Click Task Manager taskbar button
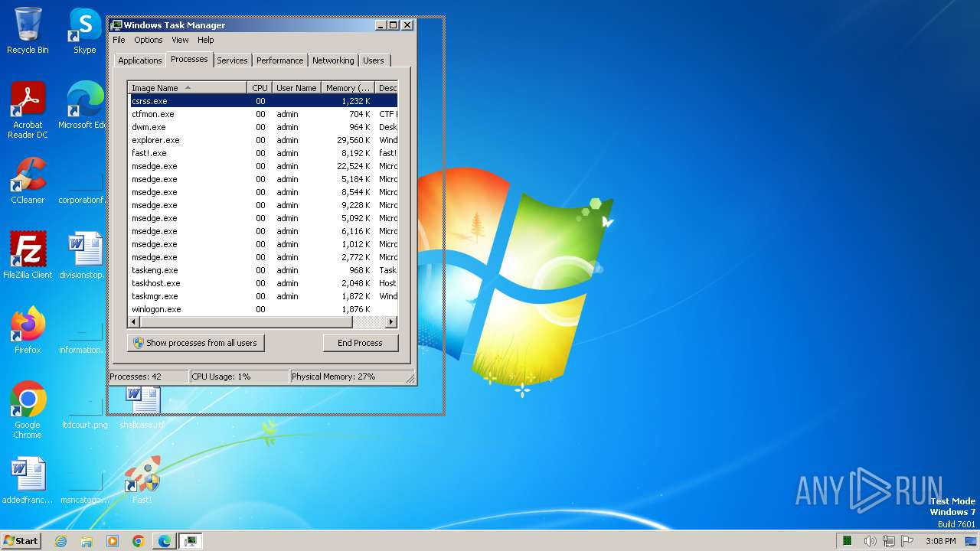Viewport: 980px width, 551px height. click(x=190, y=541)
